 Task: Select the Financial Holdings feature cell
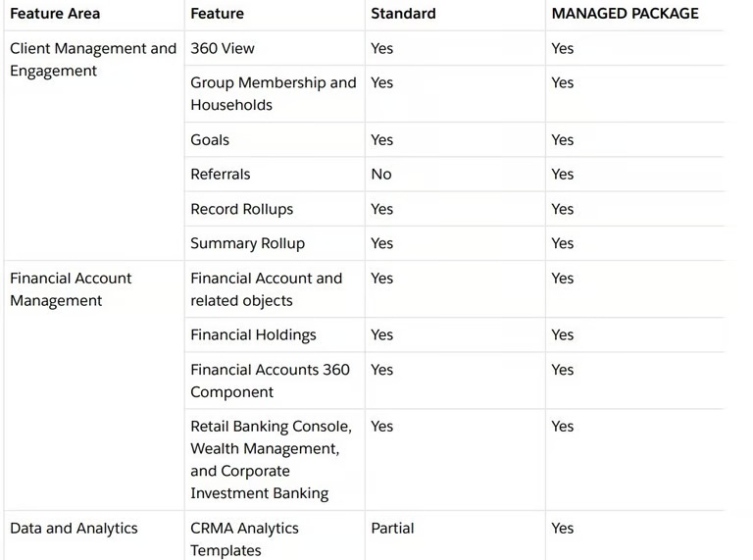point(253,335)
